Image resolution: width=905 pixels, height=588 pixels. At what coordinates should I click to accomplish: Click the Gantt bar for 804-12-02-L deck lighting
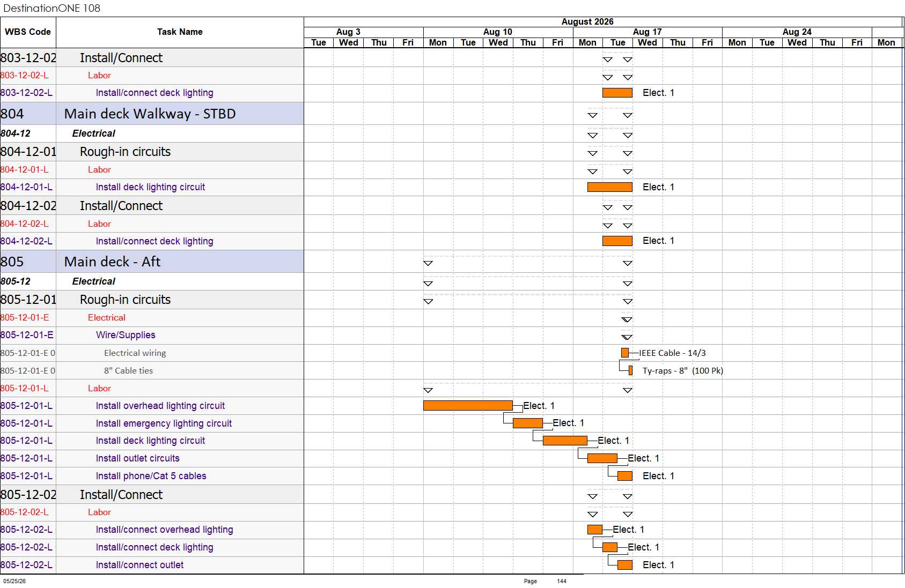[x=617, y=241]
